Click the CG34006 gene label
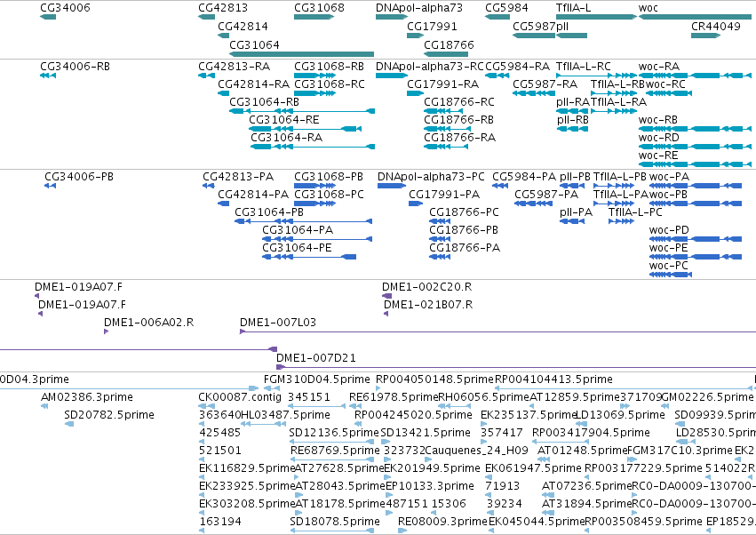Screen dimensions: 756x535 click(65, 8)
